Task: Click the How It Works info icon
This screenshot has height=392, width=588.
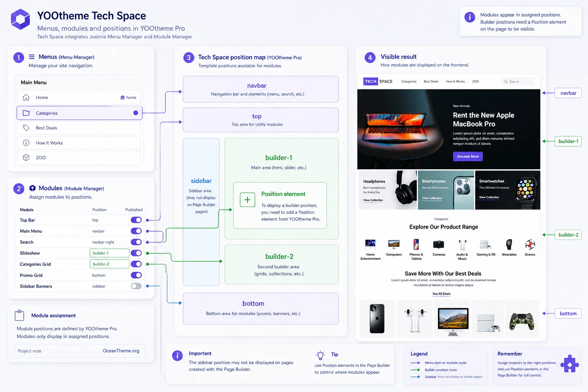Action: click(x=26, y=143)
